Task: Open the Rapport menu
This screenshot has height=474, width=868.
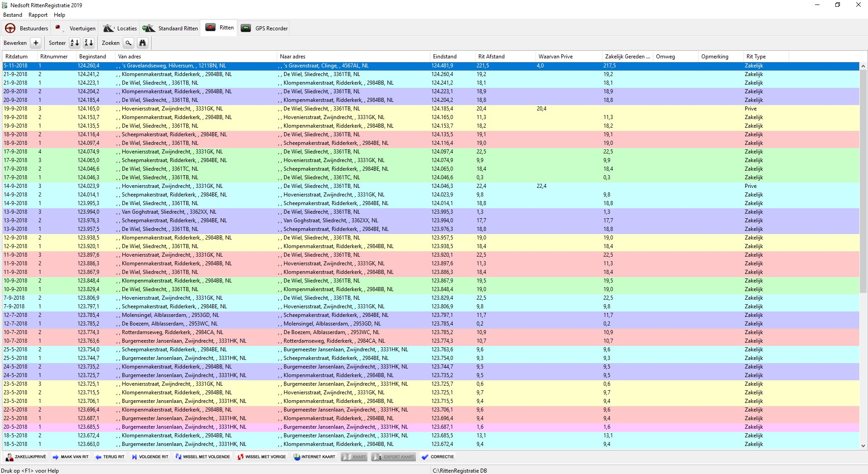Action: (38, 15)
